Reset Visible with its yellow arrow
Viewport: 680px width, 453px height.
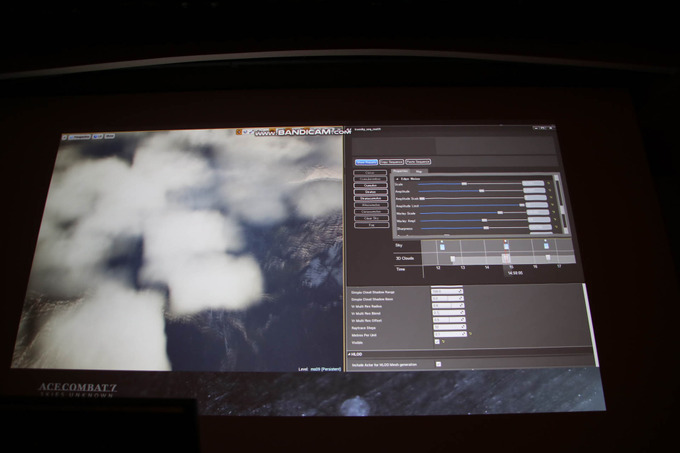[443, 342]
